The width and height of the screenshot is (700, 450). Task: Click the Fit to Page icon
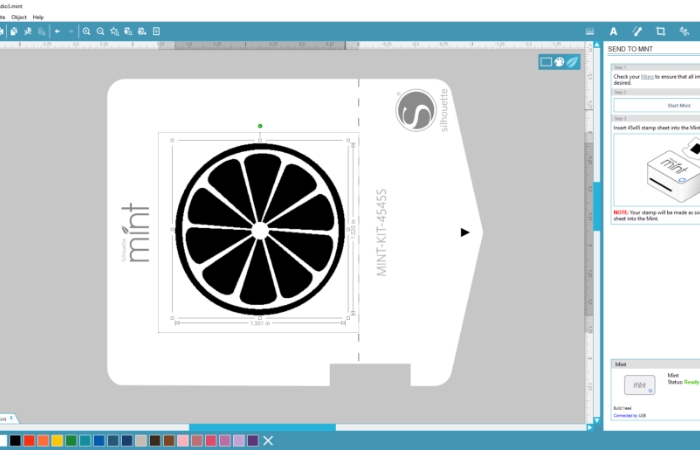pyautogui.click(x=156, y=31)
